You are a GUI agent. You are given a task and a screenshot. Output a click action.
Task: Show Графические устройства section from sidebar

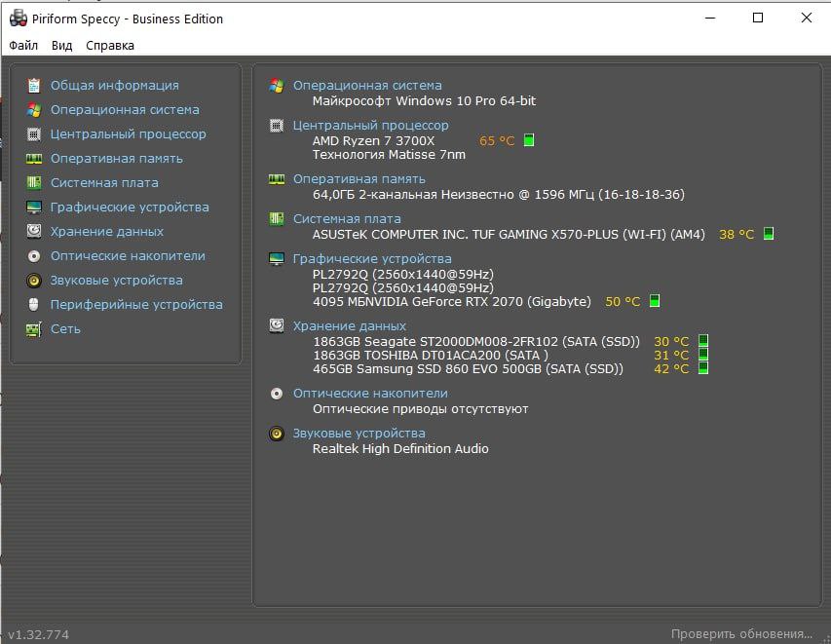point(130,208)
